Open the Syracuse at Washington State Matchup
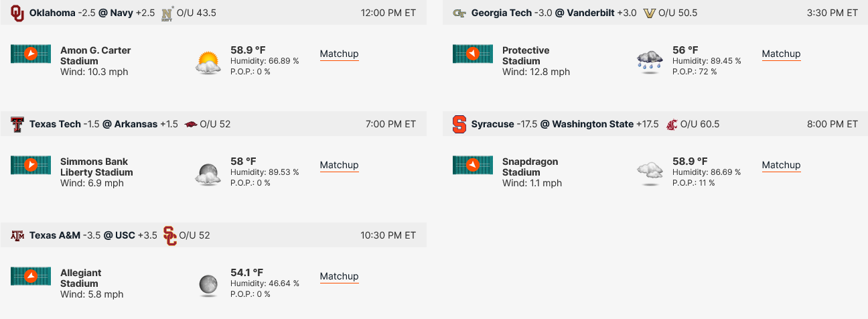This screenshot has height=319, width=868. (x=781, y=166)
